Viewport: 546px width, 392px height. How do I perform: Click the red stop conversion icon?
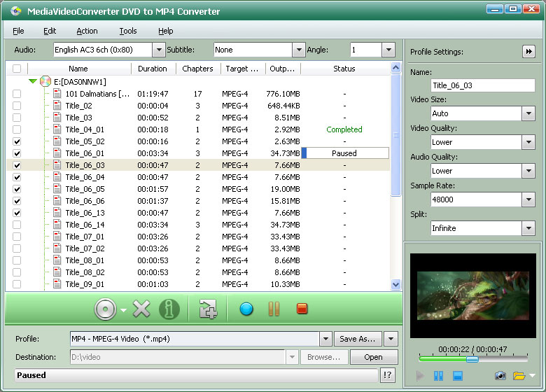point(302,309)
